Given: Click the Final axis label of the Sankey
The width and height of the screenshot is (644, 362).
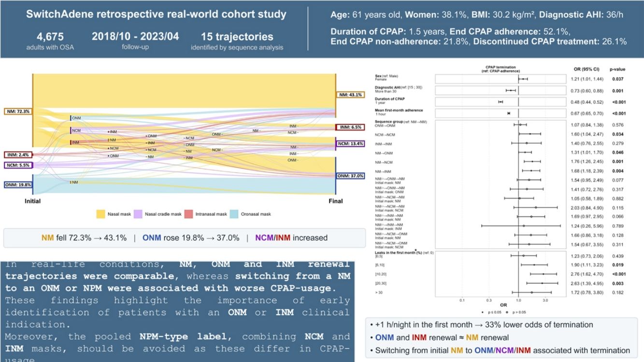Looking at the screenshot, I should (336, 201).
